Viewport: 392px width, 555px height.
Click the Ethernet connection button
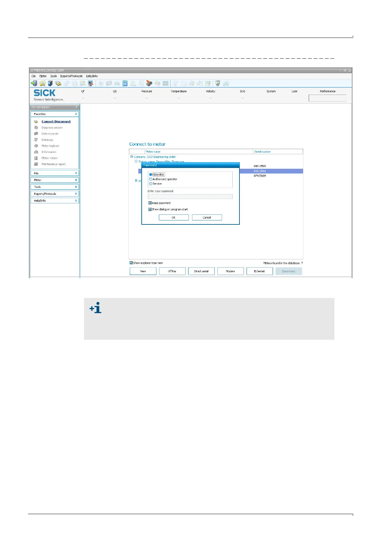260,271
